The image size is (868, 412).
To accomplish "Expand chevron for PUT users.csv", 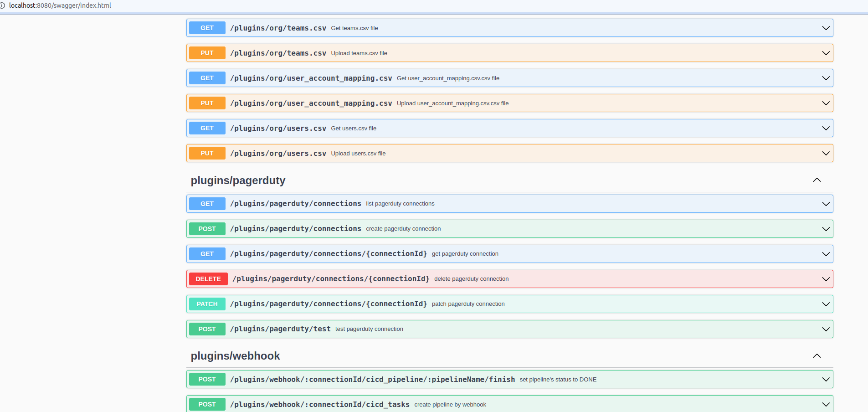I will [x=826, y=153].
